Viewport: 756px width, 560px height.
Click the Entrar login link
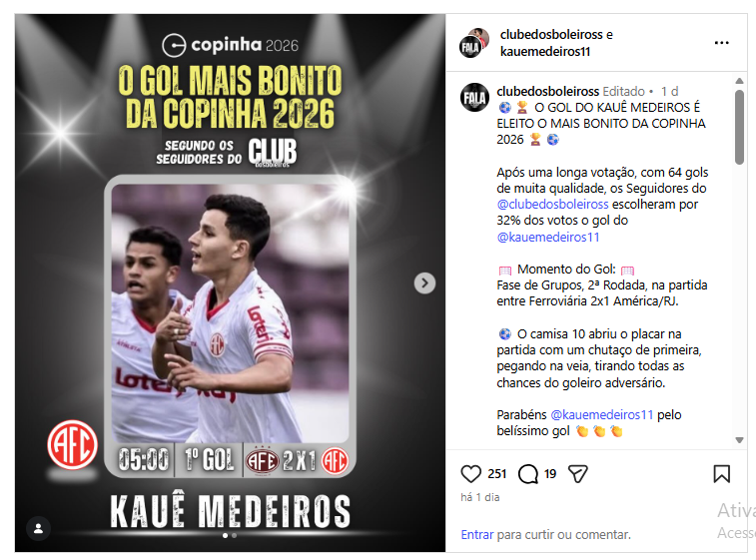pos(476,534)
